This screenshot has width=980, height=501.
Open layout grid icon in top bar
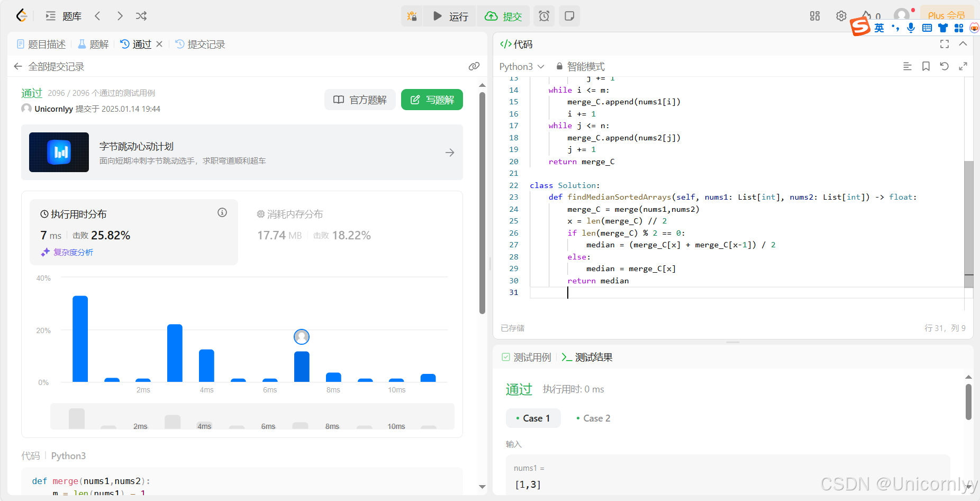pyautogui.click(x=815, y=16)
